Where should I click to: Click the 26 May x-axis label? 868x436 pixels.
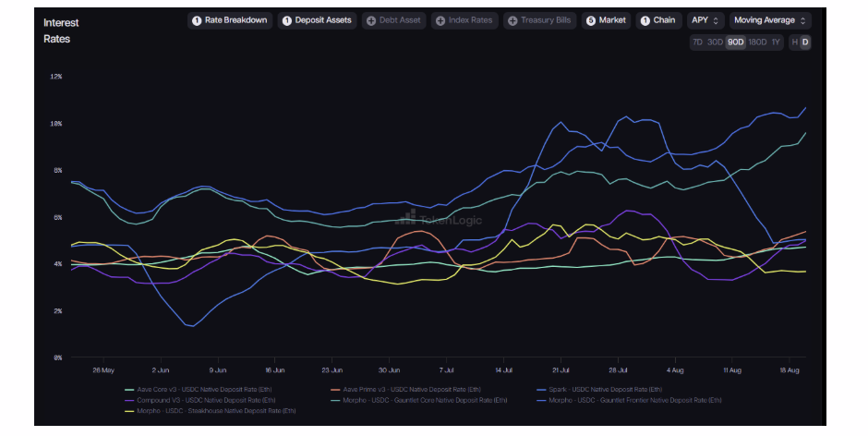click(103, 370)
